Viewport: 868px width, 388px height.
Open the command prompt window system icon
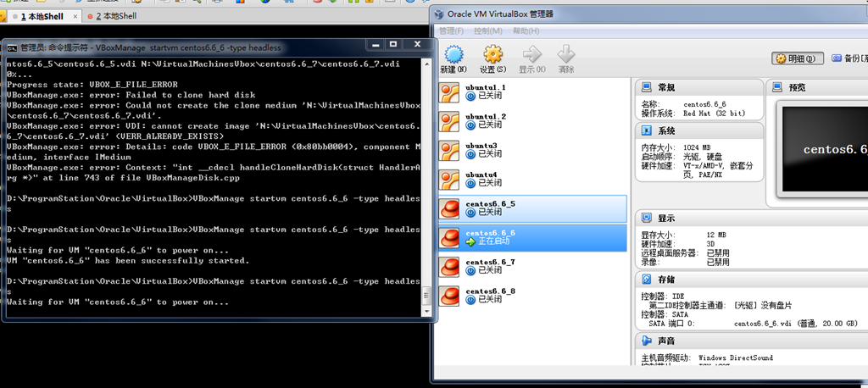click(12, 48)
